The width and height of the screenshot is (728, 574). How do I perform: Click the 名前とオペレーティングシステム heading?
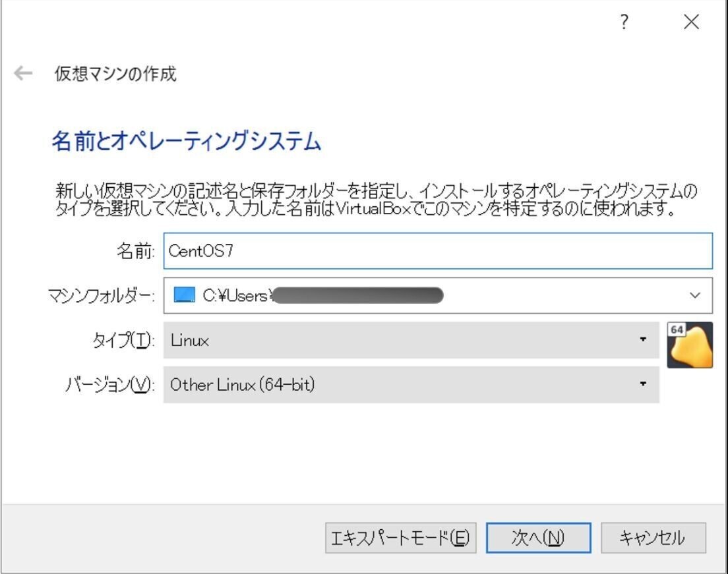coord(186,140)
